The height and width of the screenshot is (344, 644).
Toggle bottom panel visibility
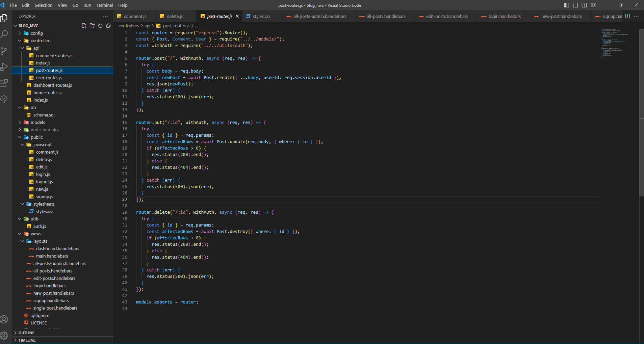click(575, 5)
